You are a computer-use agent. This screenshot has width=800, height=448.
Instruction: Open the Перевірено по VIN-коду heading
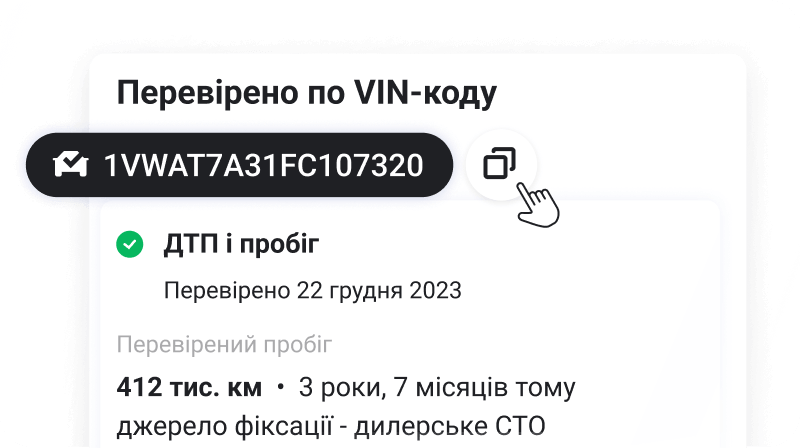point(307,94)
